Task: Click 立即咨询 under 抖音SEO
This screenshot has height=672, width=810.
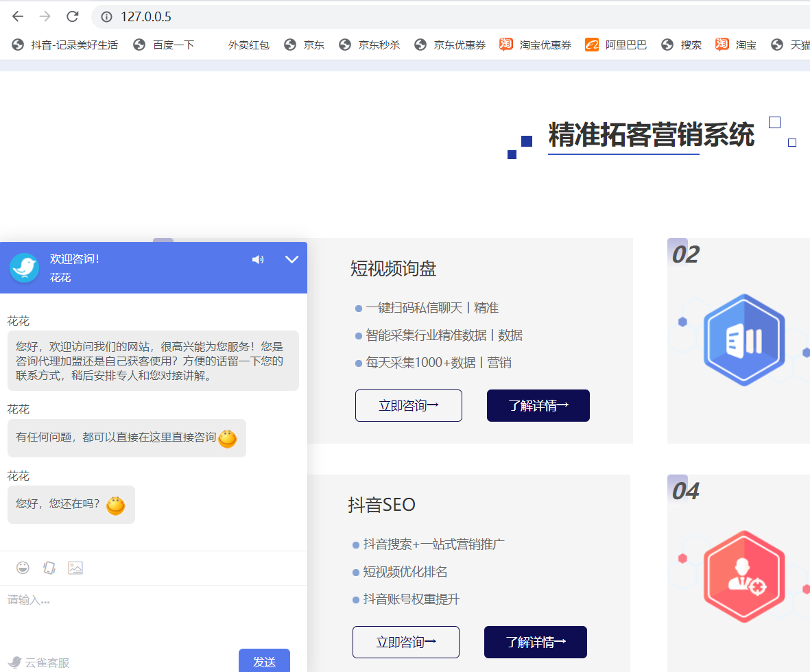Action: tap(406, 642)
